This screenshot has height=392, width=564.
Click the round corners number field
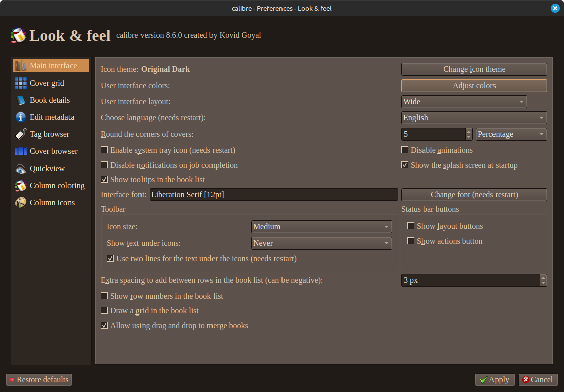[434, 134]
